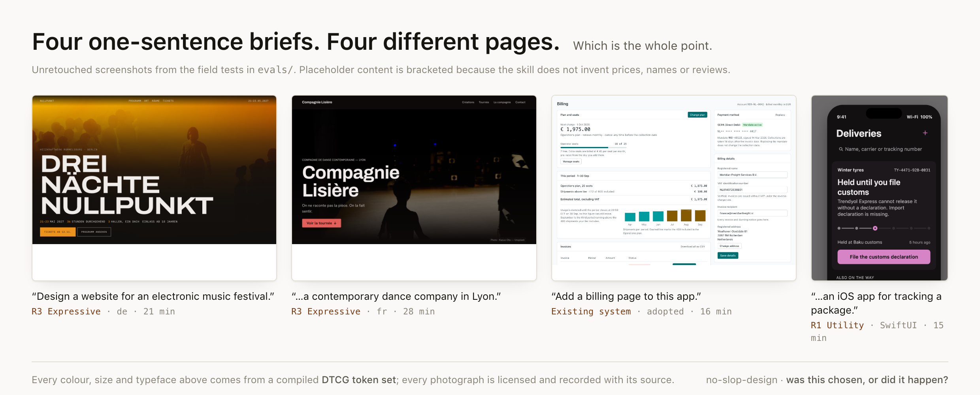Click 'Contact' in the Compagnie Lisière navigation
980x395 pixels.
[520, 102]
